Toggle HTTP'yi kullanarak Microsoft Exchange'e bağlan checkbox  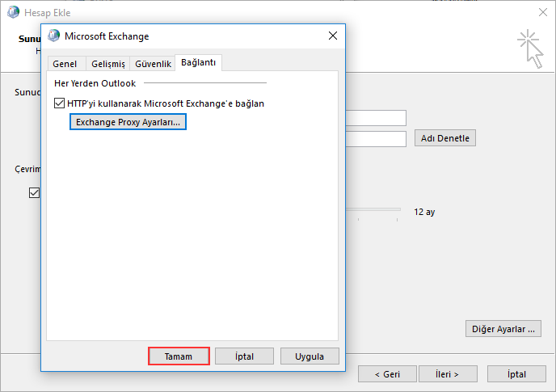[60, 103]
